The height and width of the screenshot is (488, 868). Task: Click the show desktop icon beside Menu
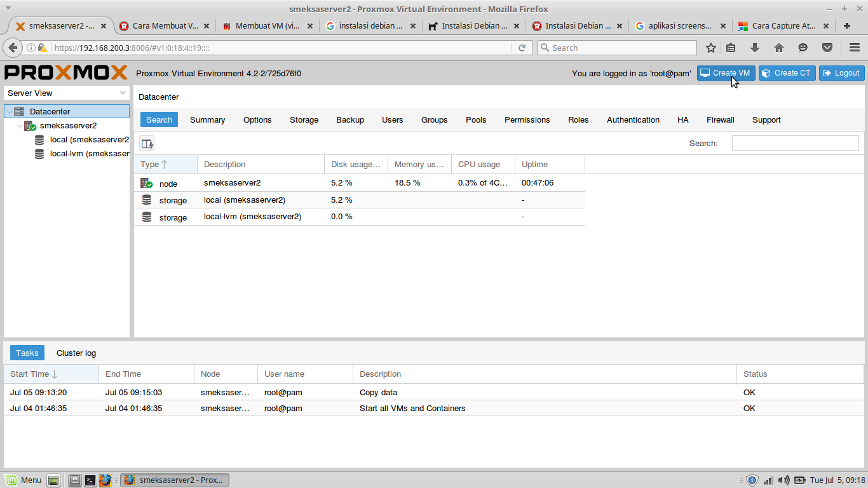click(x=53, y=480)
